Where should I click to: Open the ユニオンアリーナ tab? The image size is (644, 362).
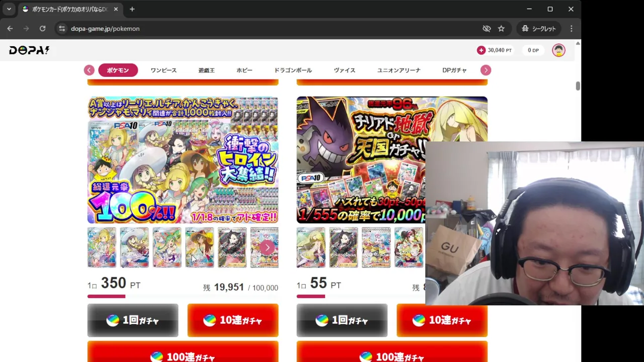pos(399,70)
